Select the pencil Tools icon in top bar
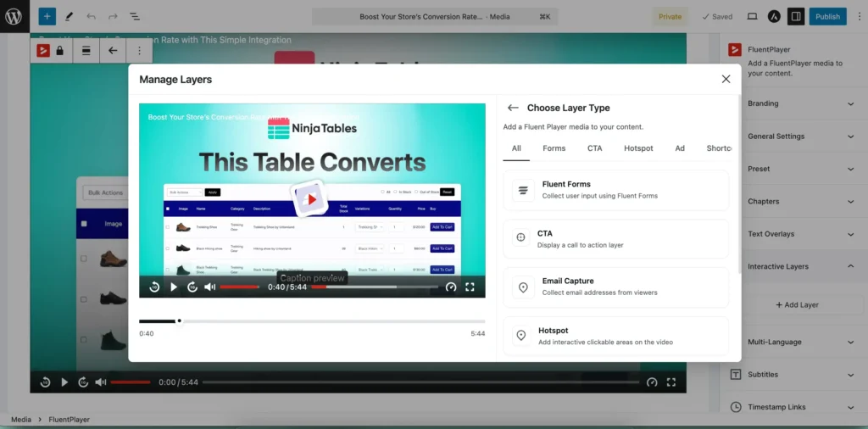This screenshot has height=429, width=868. (x=70, y=17)
